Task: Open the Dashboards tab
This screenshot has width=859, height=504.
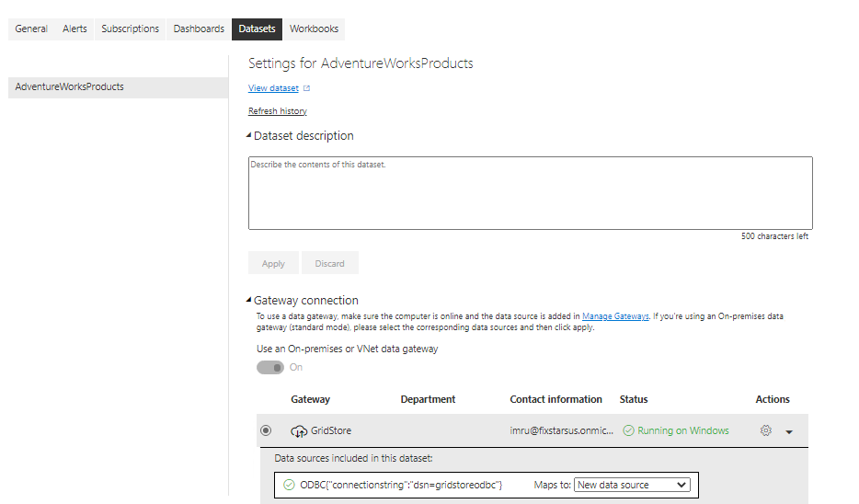Action: click(x=199, y=29)
